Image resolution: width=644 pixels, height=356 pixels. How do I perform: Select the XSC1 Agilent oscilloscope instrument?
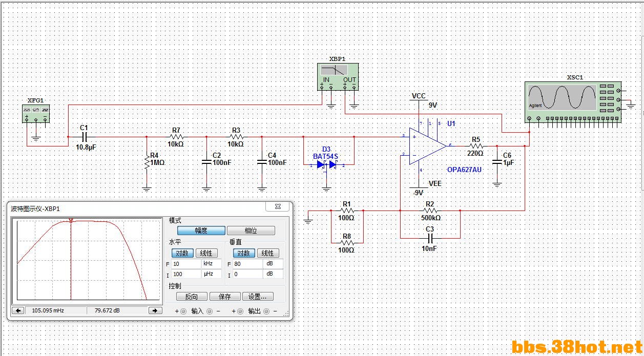click(574, 101)
